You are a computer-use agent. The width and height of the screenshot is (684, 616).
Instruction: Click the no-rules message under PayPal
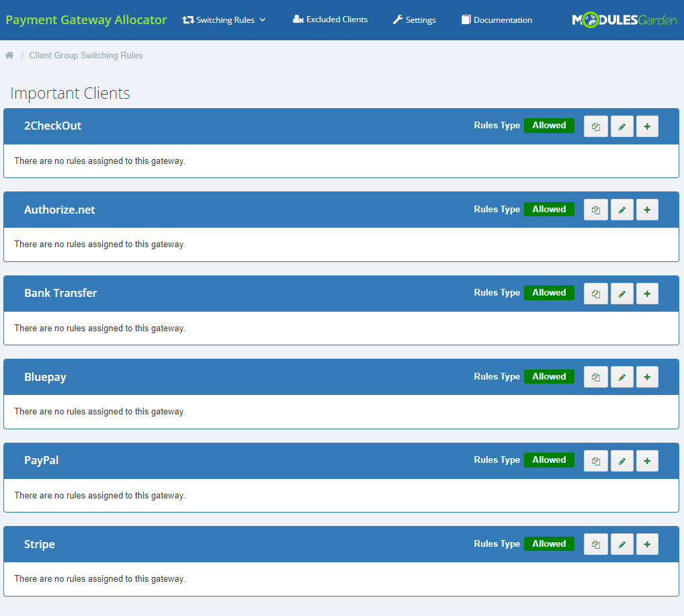[x=99, y=495]
